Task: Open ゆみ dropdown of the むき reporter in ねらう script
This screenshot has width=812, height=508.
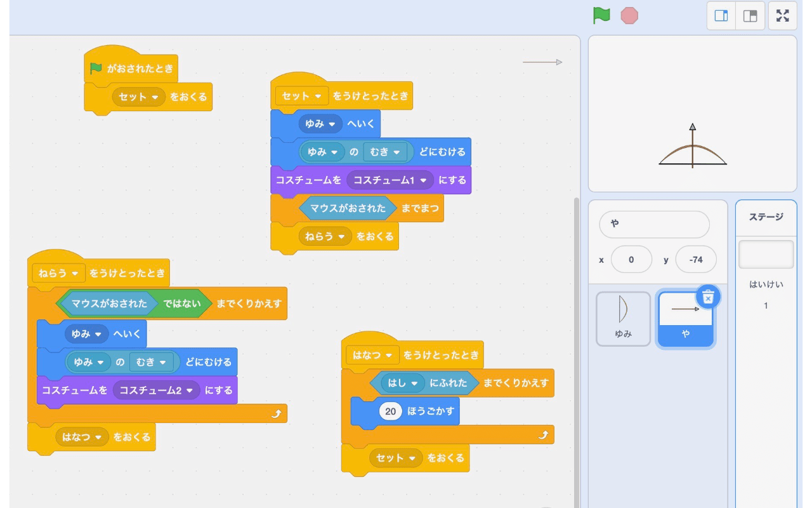Action: point(89,362)
